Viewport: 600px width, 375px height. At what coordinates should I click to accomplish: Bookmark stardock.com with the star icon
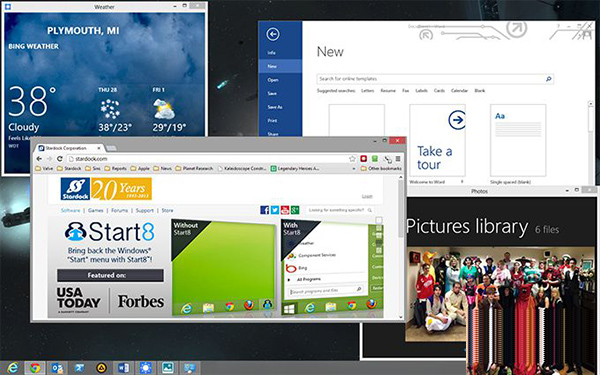coord(352,159)
